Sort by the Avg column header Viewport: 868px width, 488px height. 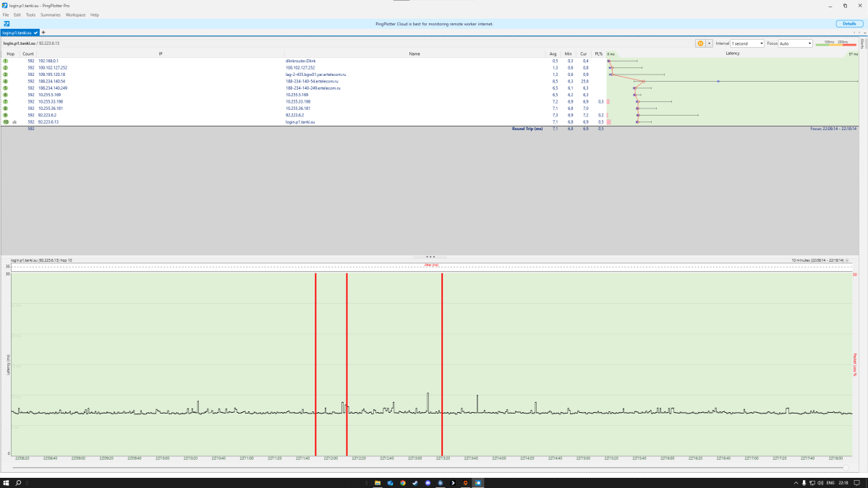point(554,53)
